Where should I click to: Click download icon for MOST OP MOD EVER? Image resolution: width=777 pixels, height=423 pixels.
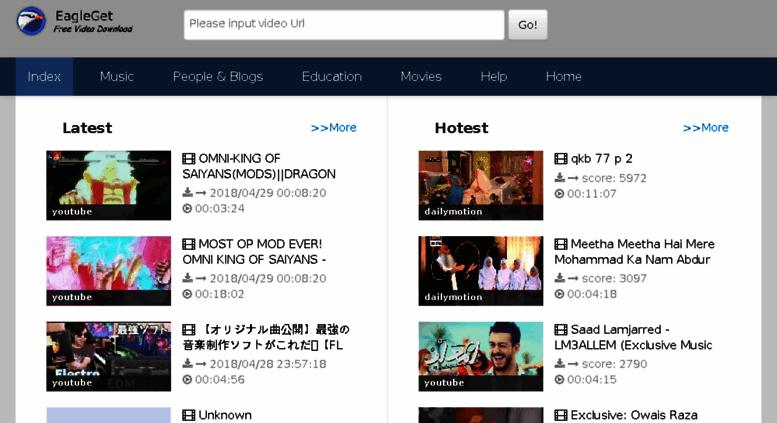[187, 278]
